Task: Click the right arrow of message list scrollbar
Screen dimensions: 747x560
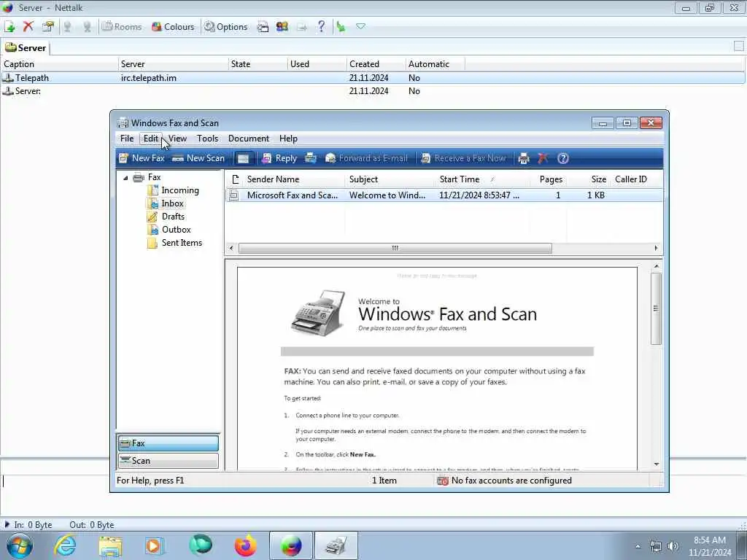Action: tap(656, 248)
